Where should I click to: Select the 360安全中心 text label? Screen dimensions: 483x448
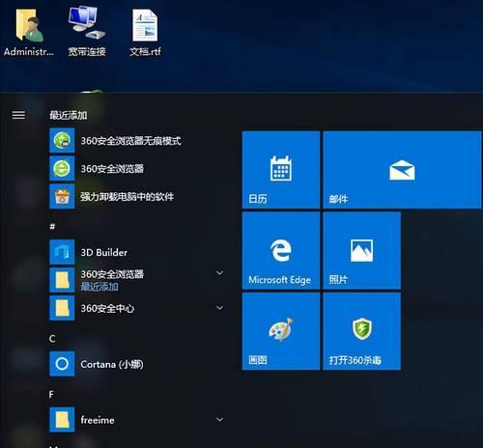click(x=107, y=308)
